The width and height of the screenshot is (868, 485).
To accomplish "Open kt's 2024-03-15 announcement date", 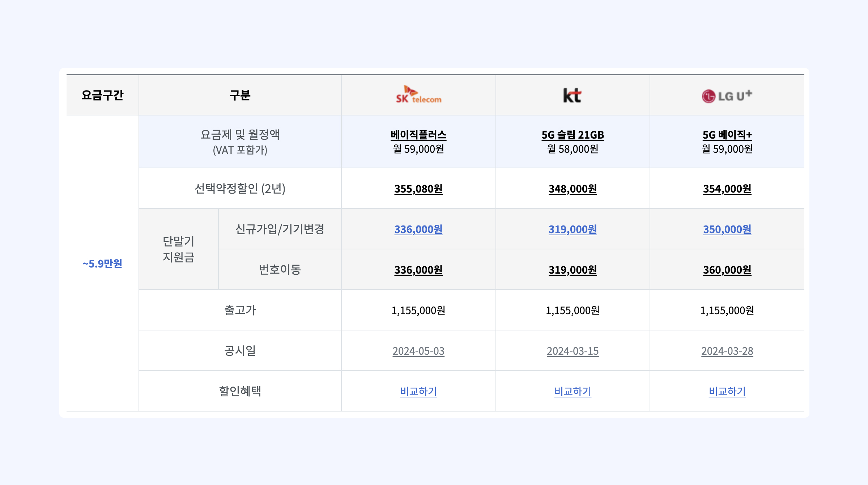I will pyautogui.click(x=573, y=351).
